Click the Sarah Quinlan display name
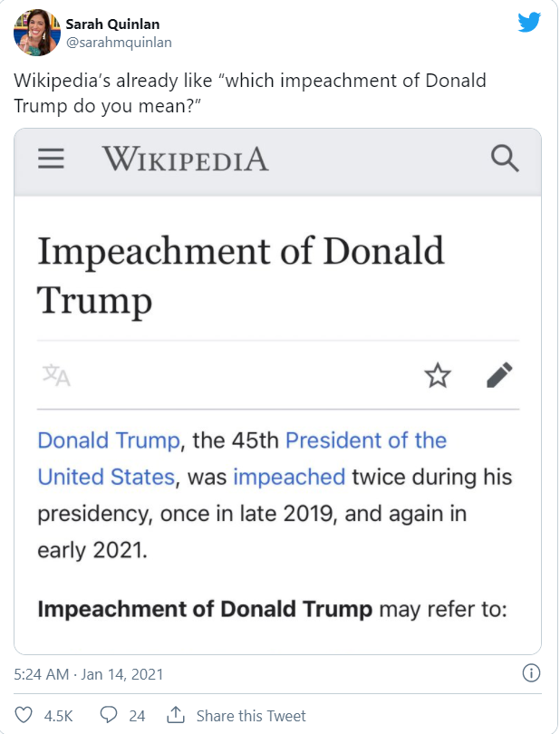The image size is (560, 734). 112,24
